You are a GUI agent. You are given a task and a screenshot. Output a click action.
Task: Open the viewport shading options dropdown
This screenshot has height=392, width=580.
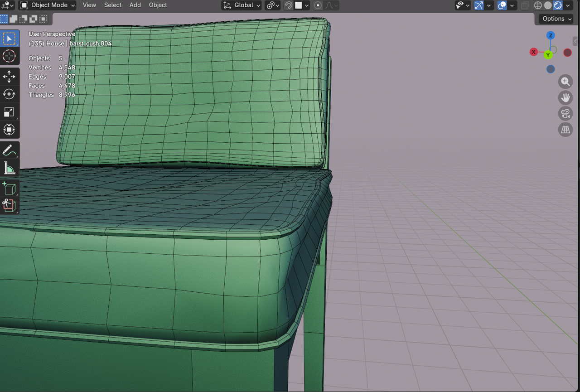point(569,5)
